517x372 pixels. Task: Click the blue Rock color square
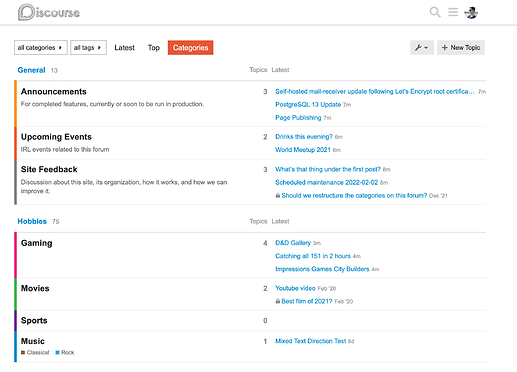click(57, 352)
